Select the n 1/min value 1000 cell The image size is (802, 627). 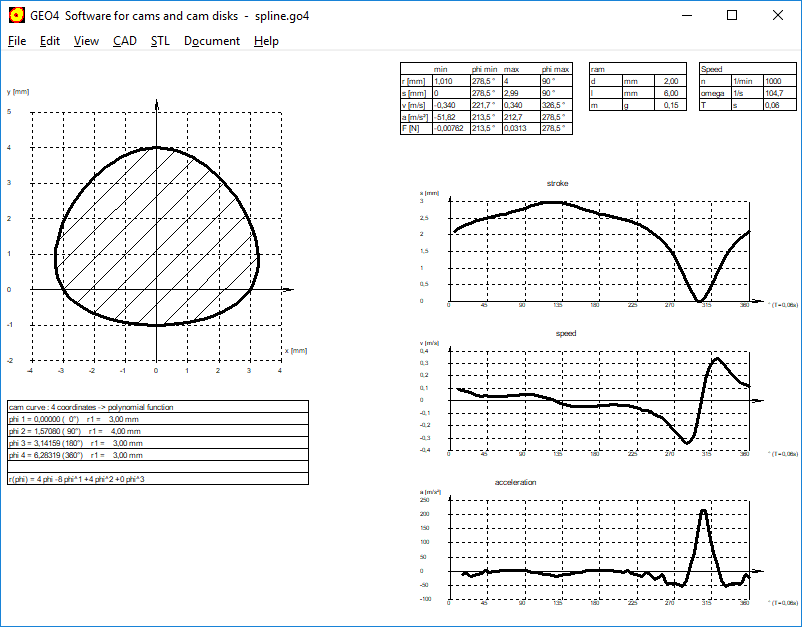[x=778, y=80]
